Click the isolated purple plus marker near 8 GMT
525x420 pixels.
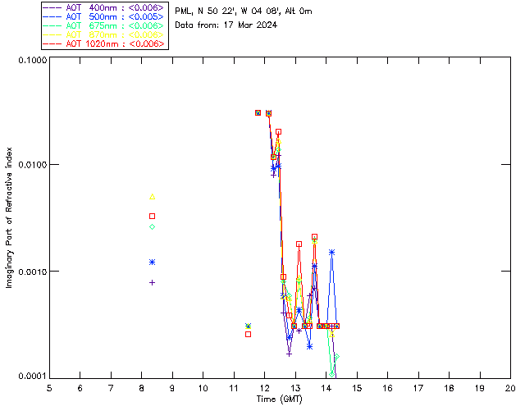pos(153,283)
